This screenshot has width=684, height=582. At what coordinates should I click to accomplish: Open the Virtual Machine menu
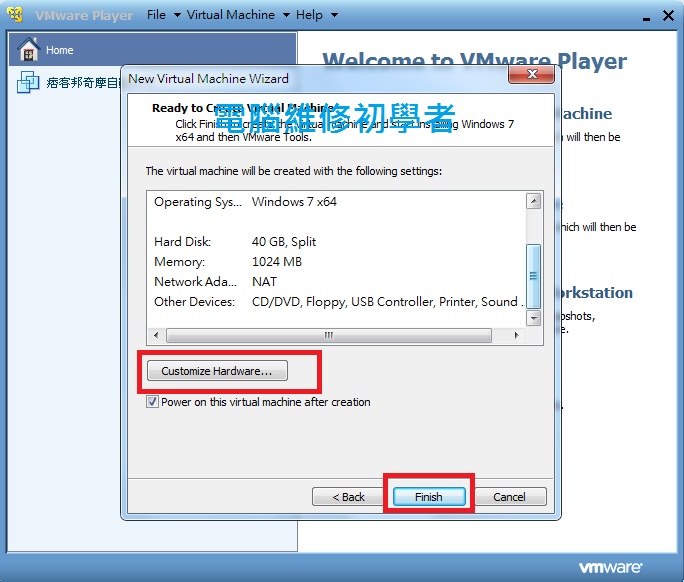[x=231, y=15]
